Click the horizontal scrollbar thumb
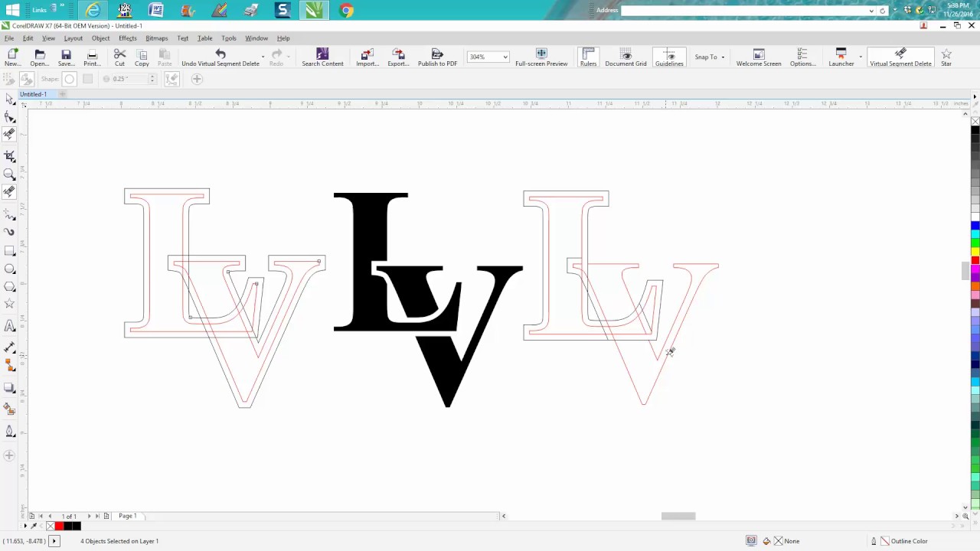 click(678, 516)
